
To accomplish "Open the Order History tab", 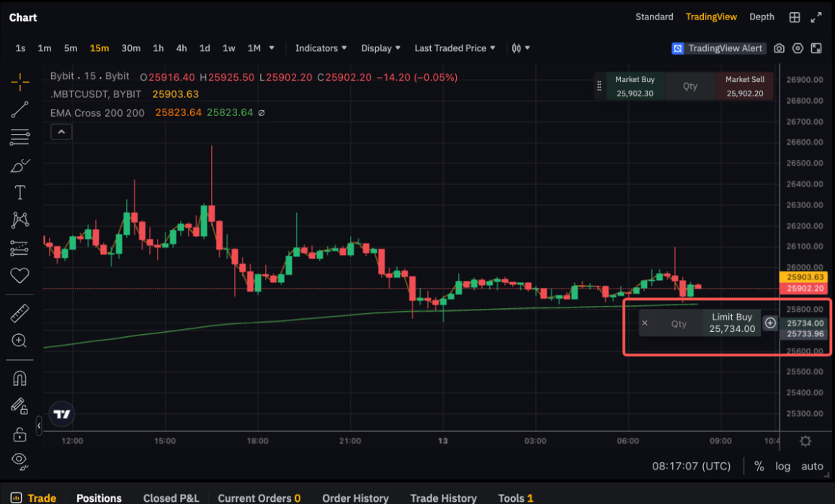I will pos(355,498).
